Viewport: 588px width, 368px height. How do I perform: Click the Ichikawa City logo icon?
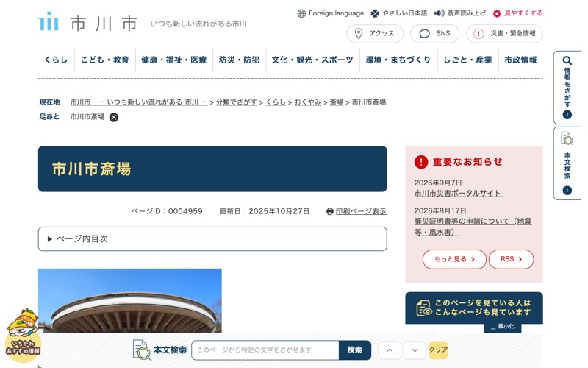(x=49, y=21)
